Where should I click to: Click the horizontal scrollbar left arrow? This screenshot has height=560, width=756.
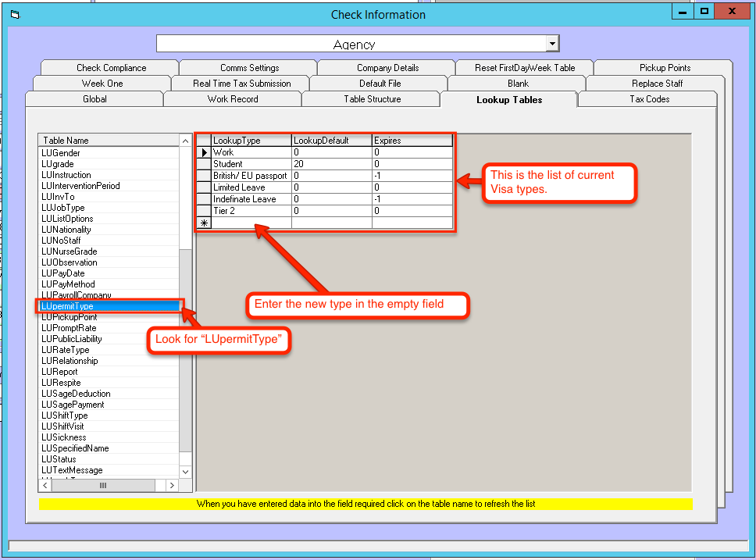point(46,486)
